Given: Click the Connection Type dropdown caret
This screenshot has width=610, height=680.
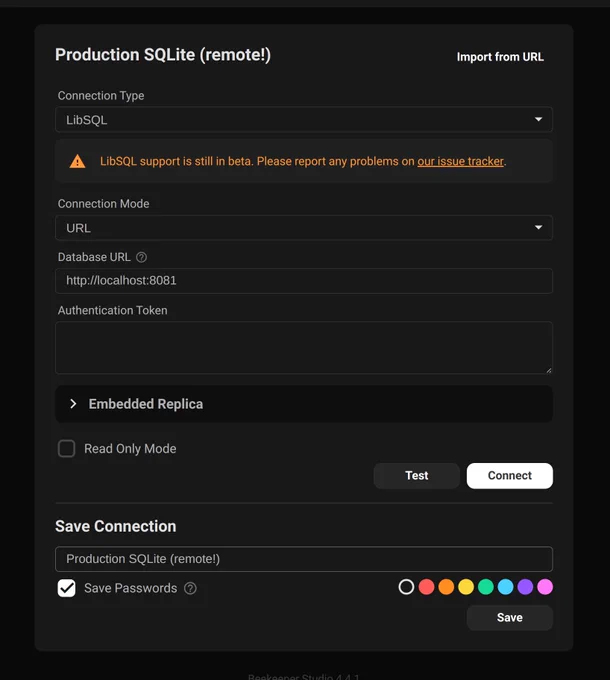Looking at the screenshot, I should point(538,119).
